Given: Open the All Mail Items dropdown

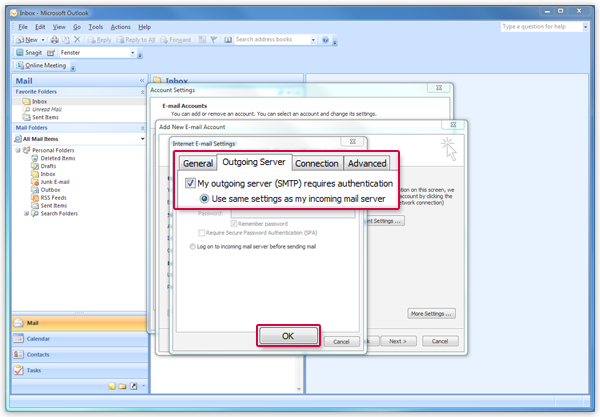Looking at the screenshot, I should [x=142, y=139].
